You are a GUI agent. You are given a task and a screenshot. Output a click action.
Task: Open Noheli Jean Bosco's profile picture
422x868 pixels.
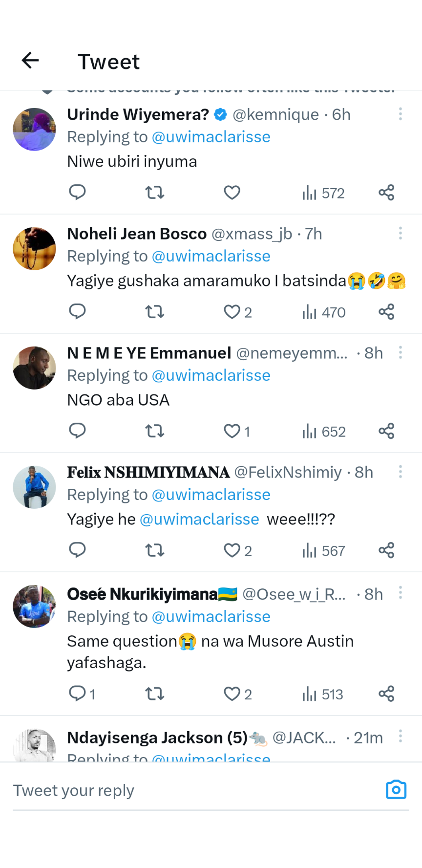34,249
